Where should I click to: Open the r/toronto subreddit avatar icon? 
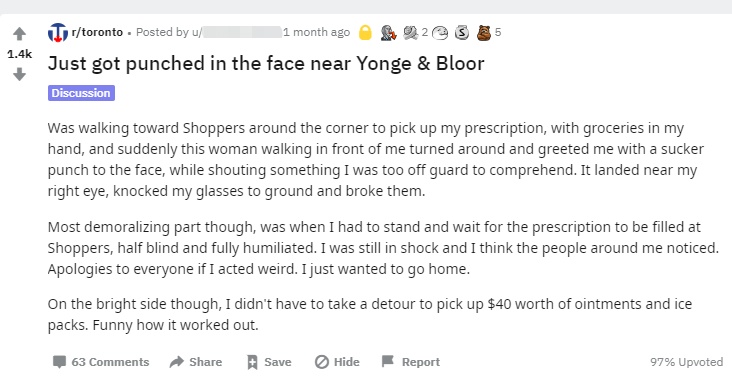point(57,32)
